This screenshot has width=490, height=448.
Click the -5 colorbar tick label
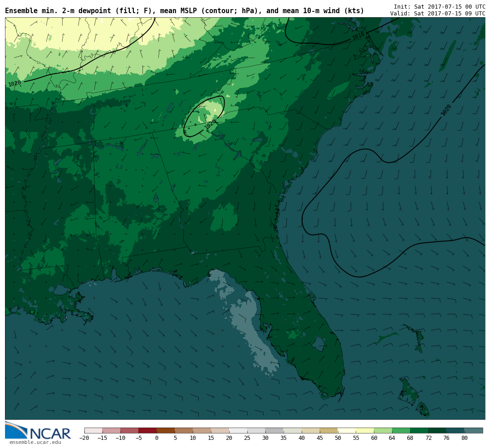[x=138, y=438]
